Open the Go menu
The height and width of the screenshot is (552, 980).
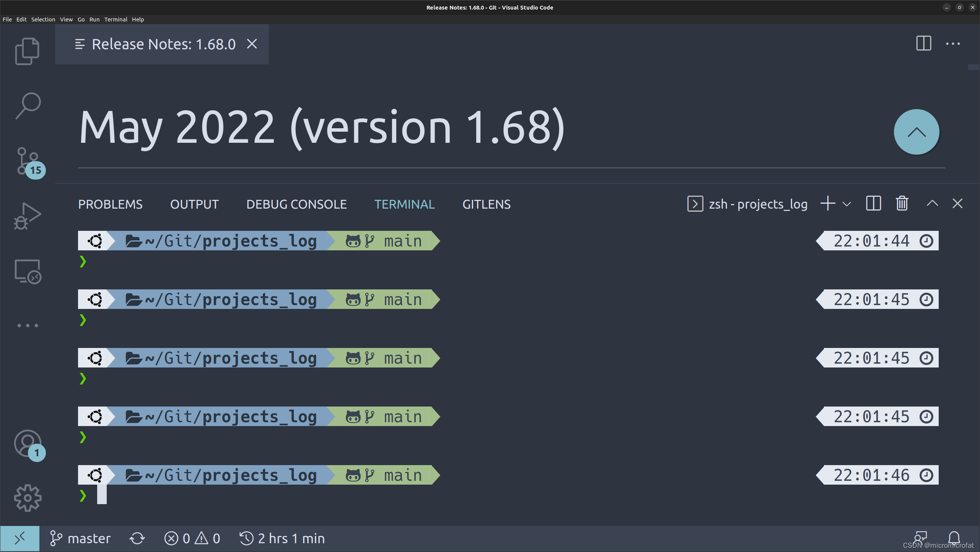coord(81,19)
